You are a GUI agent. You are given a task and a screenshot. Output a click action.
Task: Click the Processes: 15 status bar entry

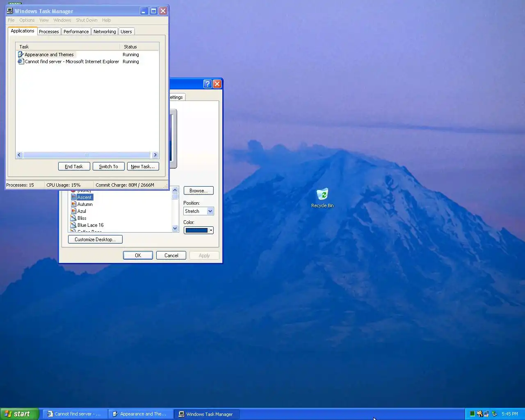20,185
